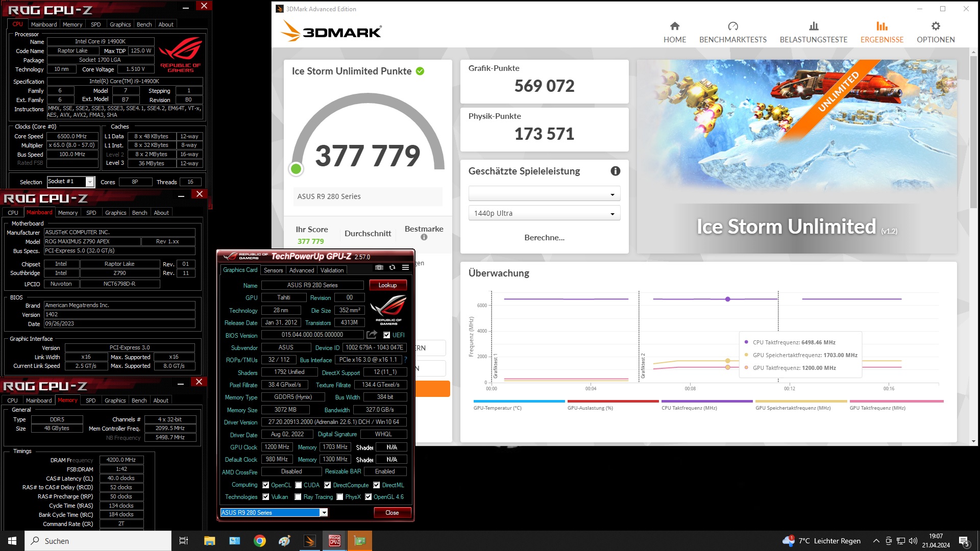Open Task View in the taskbar
Viewport: 980px width, 551px height.
pyautogui.click(x=184, y=541)
